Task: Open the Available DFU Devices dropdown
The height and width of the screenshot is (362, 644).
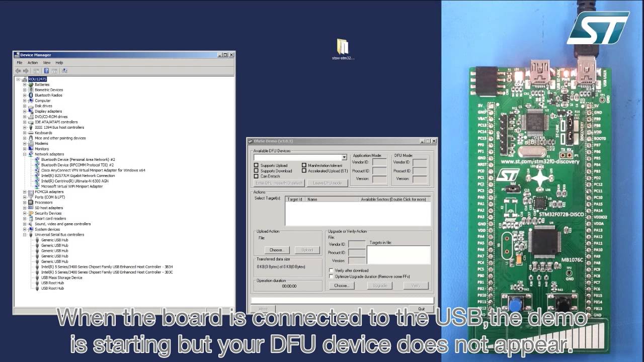Action: [344, 157]
